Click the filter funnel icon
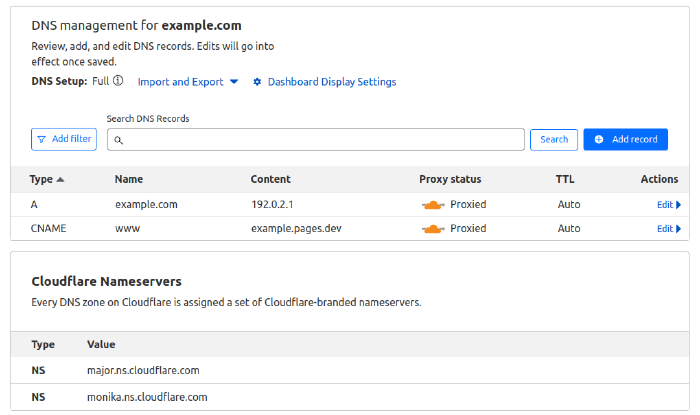700x415 pixels. (41, 139)
